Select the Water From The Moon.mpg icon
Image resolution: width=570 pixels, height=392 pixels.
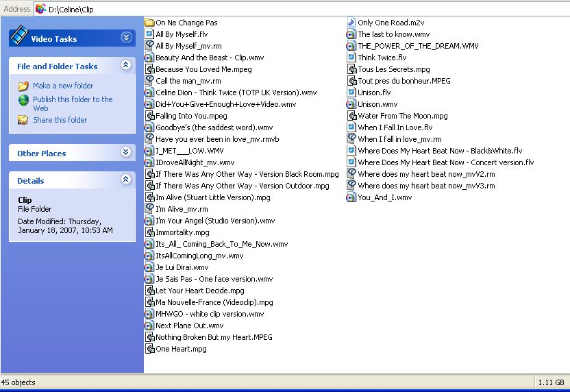tap(351, 116)
